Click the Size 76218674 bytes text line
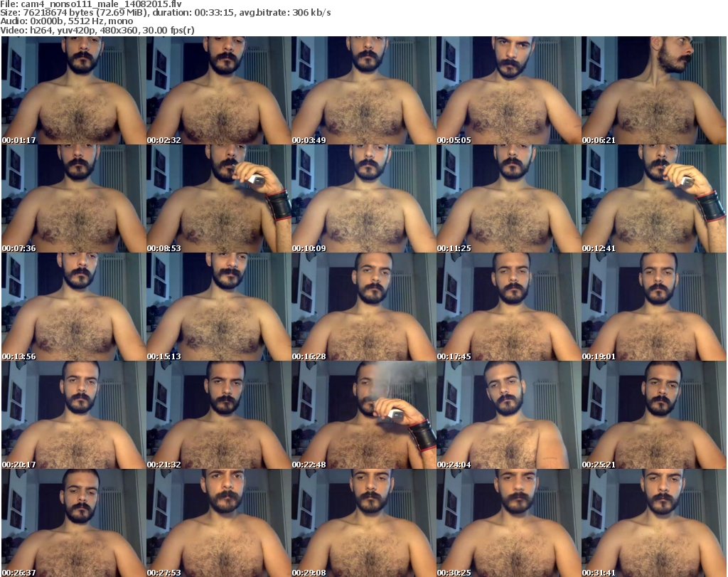The image size is (728, 577). click(165, 13)
